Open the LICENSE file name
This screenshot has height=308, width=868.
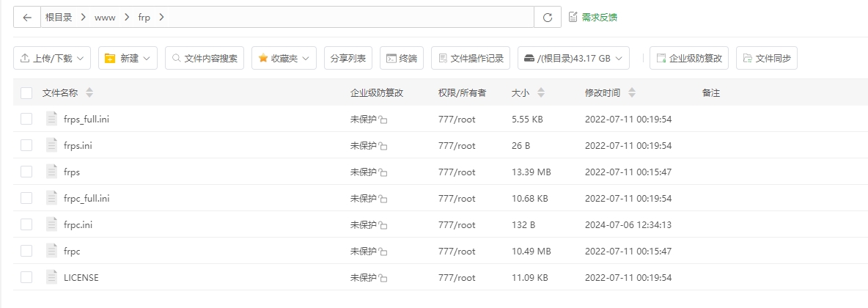point(81,277)
